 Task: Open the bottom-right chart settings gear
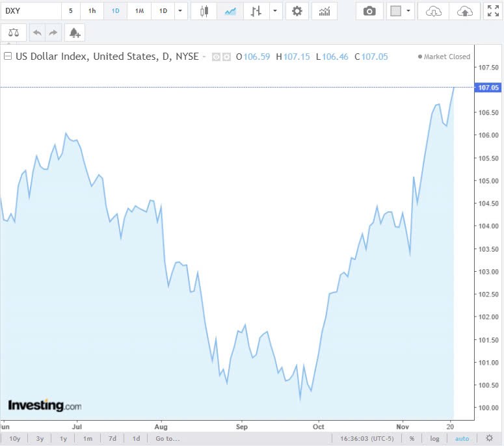489,438
